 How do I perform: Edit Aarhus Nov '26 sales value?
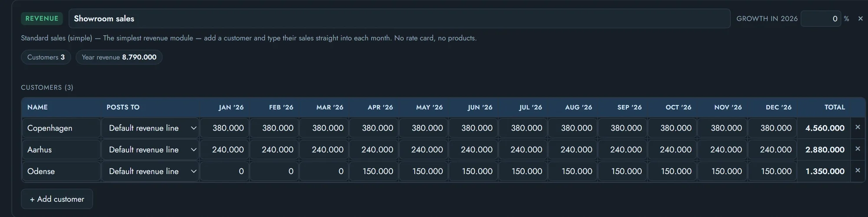tap(722, 150)
